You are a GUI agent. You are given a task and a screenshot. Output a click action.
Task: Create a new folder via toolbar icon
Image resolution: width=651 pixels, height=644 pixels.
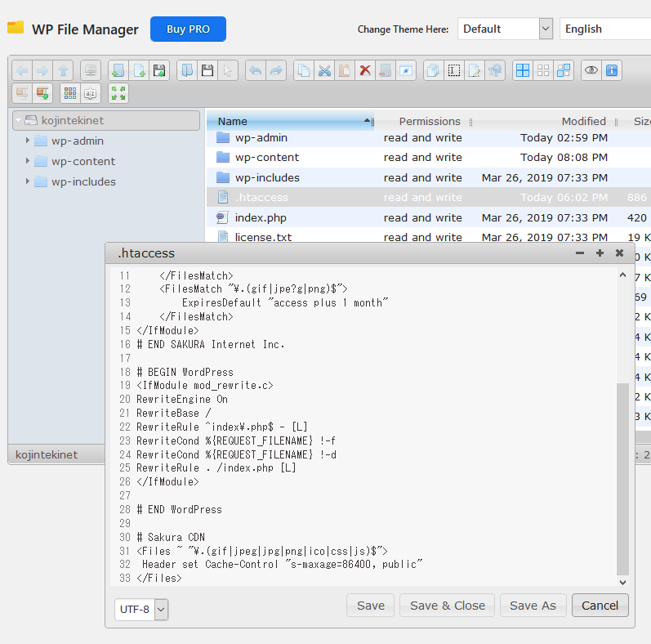(x=118, y=70)
